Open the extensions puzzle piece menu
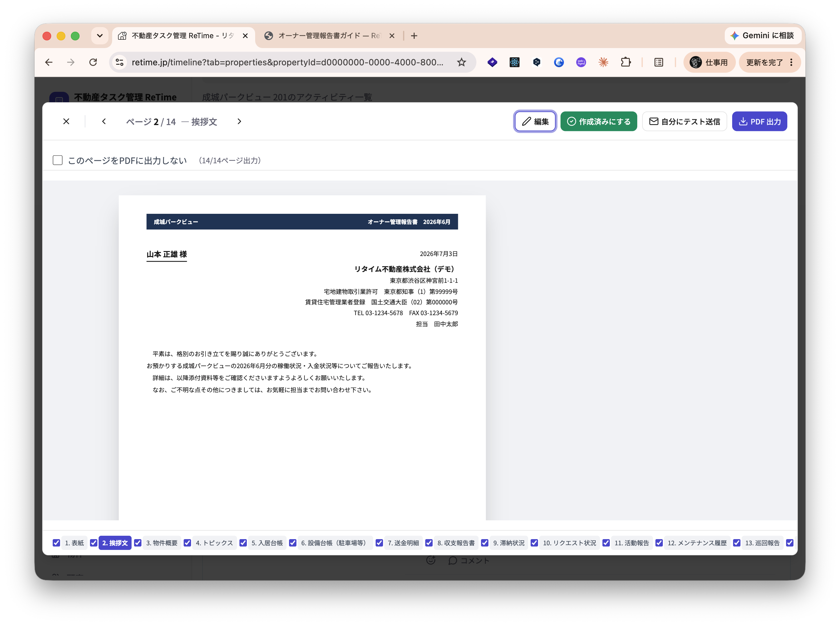 click(x=626, y=62)
